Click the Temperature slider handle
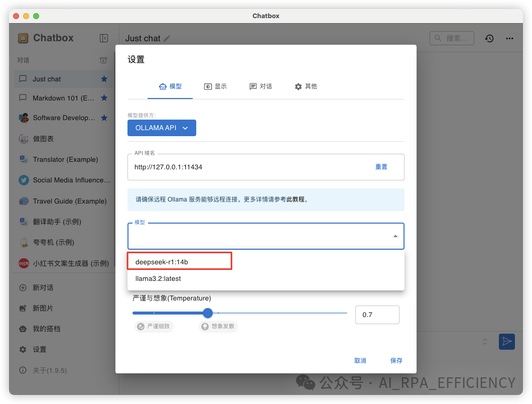This screenshot has width=532, height=404. (208, 313)
